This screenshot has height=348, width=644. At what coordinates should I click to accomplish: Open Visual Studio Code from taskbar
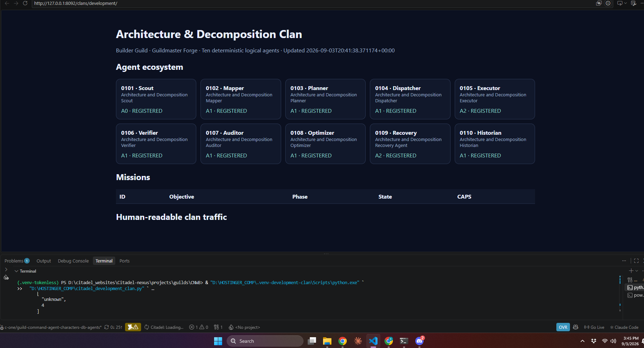click(373, 341)
